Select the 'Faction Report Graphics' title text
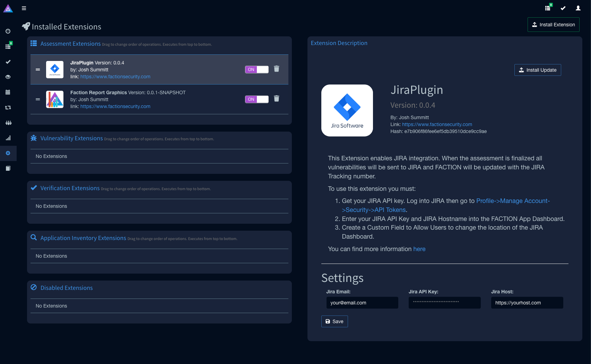 [x=98, y=92]
